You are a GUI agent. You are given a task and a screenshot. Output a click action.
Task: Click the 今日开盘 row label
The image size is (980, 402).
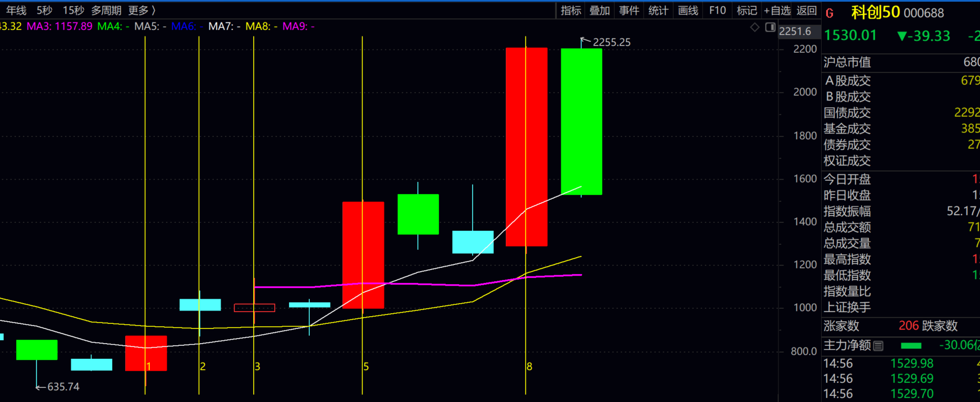(847, 179)
